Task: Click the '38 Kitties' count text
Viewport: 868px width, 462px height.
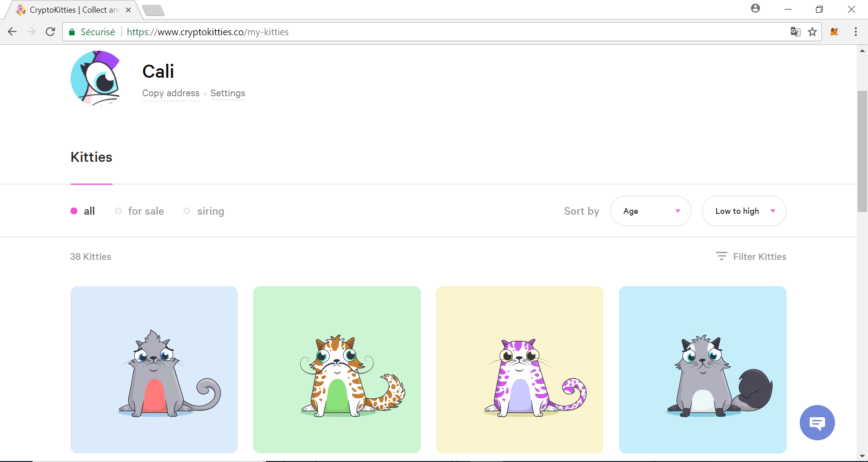Action: tap(90, 257)
